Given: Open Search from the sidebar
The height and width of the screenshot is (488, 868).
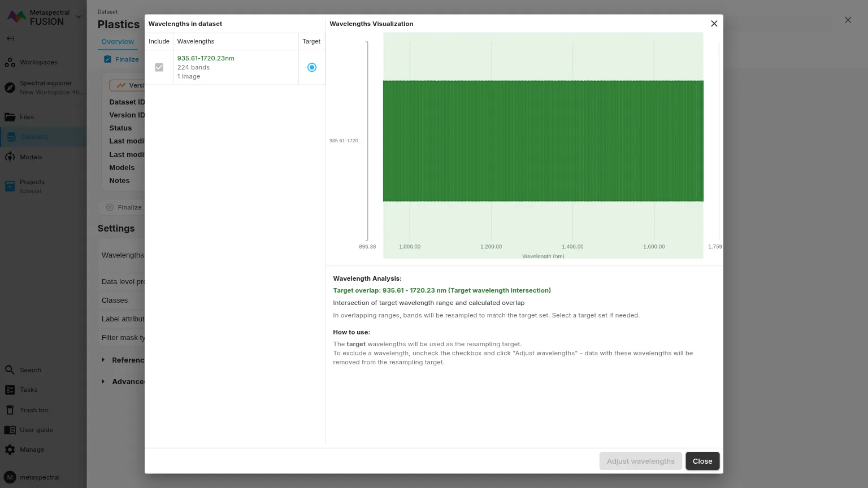Looking at the screenshot, I should click(10, 370).
